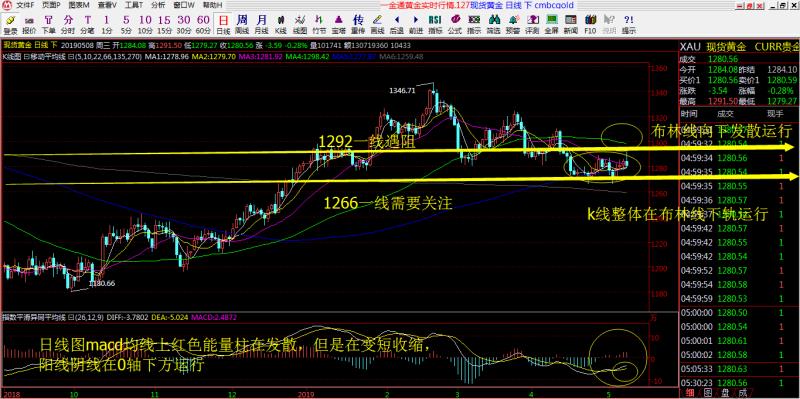Open the 公式 formula icon
Viewport: 800px width, 399px height.
(455, 24)
